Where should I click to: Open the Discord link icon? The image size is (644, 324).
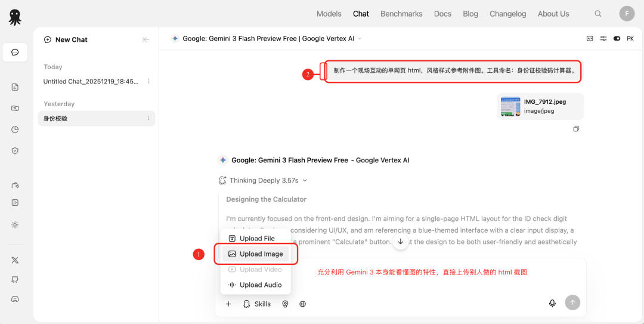15,299
